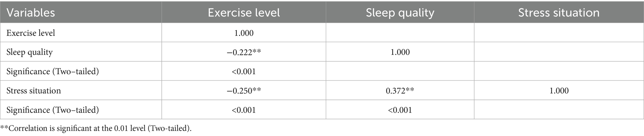The image size is (644, 136).
Task: Click the 0.372** correlation value
Action: pyautogui.click(x=400, y=91)
